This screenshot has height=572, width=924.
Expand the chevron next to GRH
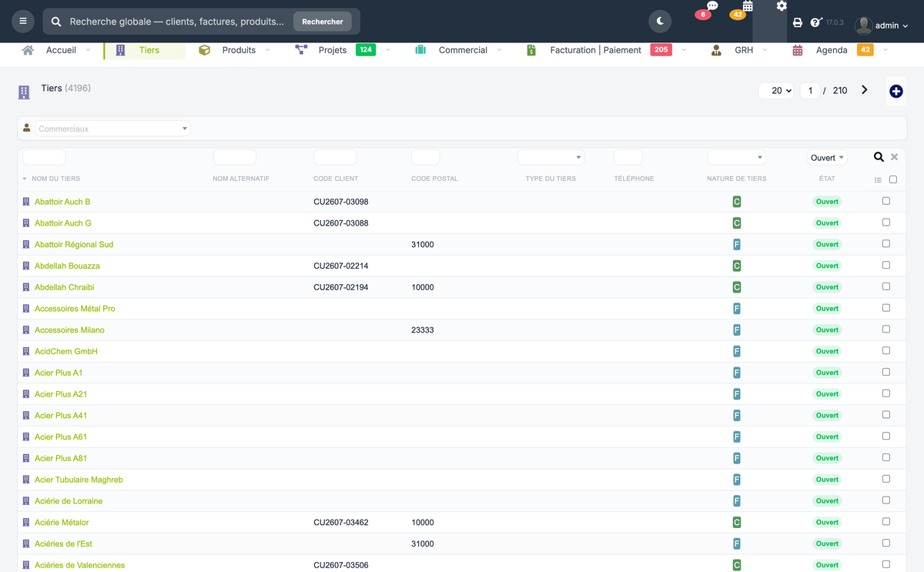pyautogui.click(x=765, y=50)
